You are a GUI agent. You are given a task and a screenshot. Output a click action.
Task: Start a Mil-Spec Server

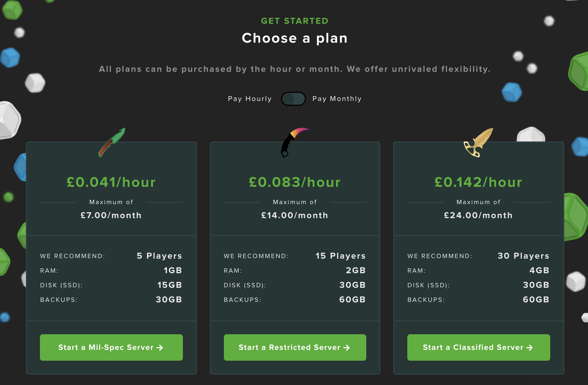click(x=111, y=347)
